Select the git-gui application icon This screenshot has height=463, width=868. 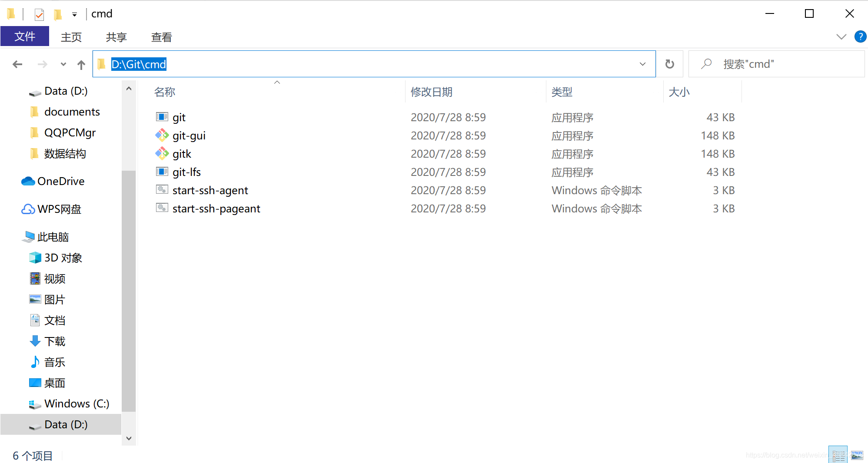pyautogui.click(x=162, y=135)
